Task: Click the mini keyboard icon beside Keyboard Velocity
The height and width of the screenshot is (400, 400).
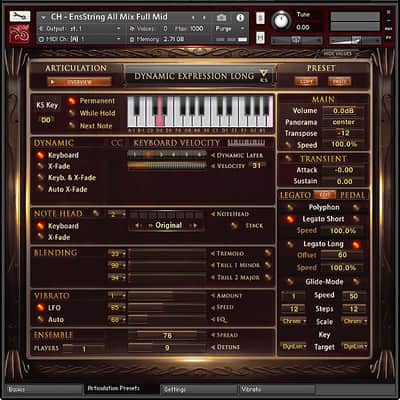Action: [x=246, y=143]
